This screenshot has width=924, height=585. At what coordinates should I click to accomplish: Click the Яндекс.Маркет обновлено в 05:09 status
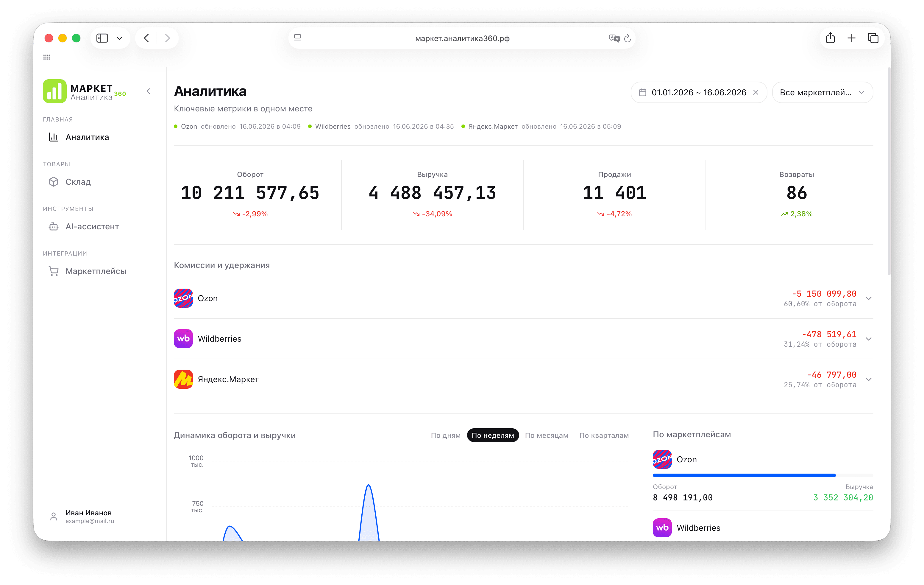[541, 126]
